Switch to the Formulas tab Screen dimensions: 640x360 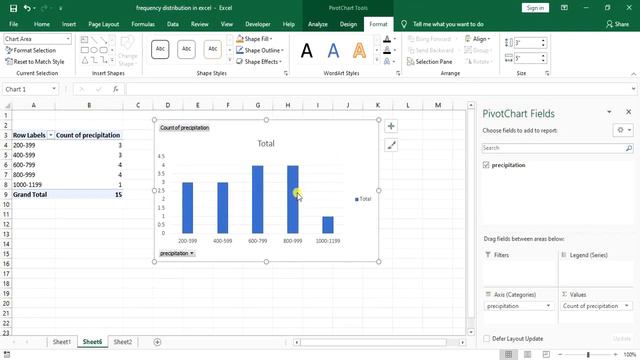pyautogui.click(x=143, y=24)
